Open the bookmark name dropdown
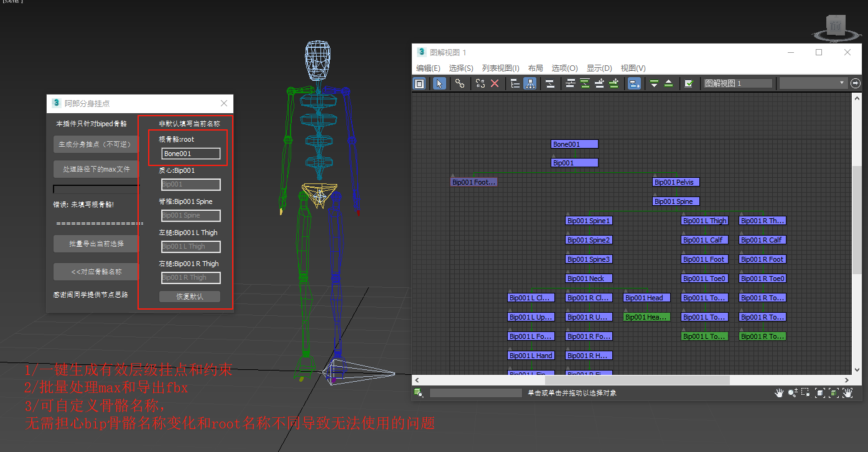The width and height of the screenshot is (868, 452). pyautogui.click(x=813, y=83)
